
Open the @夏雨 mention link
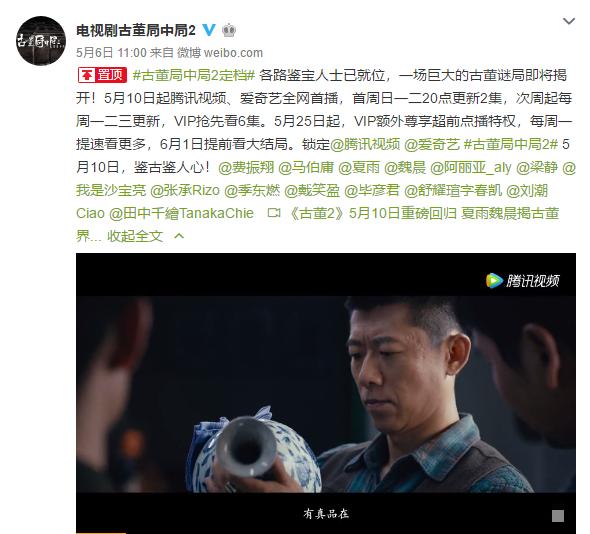[359, 167]
